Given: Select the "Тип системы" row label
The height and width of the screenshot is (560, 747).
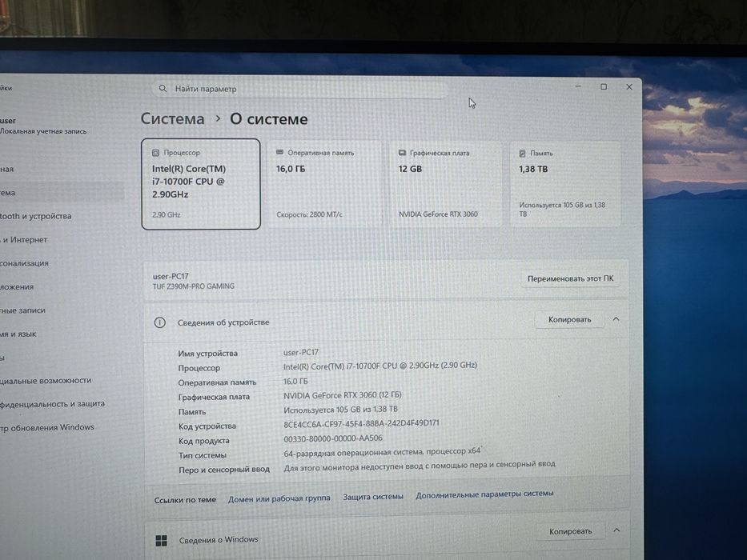Looking at the screenshot, I should click(203, 455).
